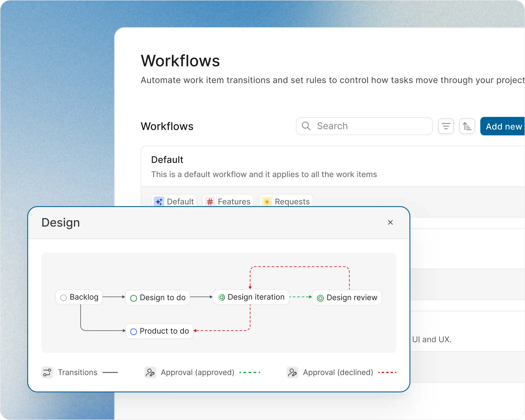Click the Requests work item type tag
Viewport: 525px width, 420px height.
(x=292, y=201)
